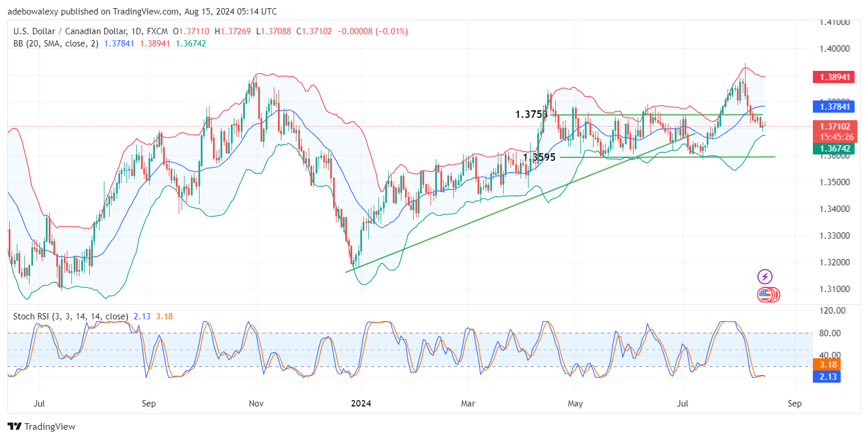Click the 1.3595 support level label
868x439 pixels.
point(540,157)
